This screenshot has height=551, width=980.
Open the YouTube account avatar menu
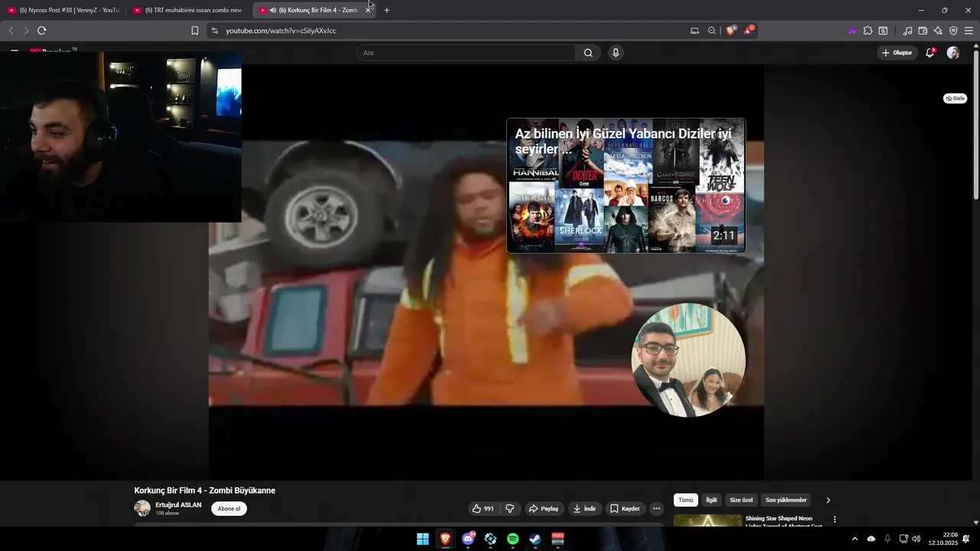pos(953,53)
